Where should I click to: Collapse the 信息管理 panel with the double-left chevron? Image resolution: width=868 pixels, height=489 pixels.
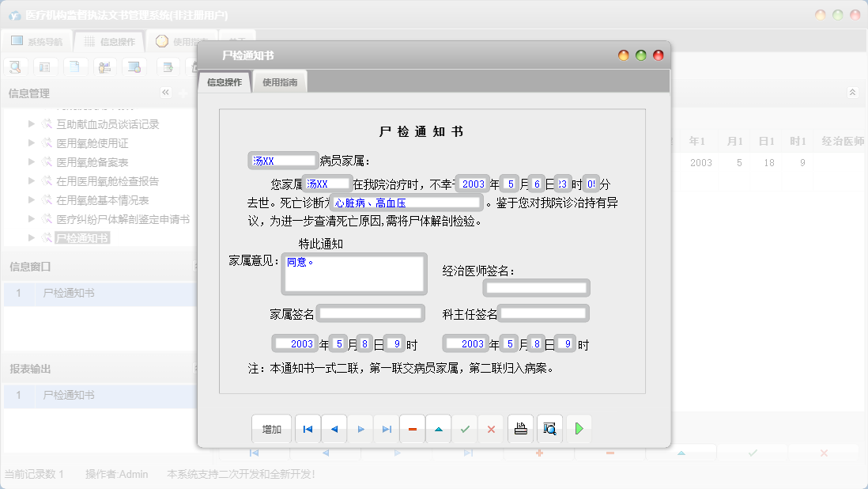click(x=165, y=92)
